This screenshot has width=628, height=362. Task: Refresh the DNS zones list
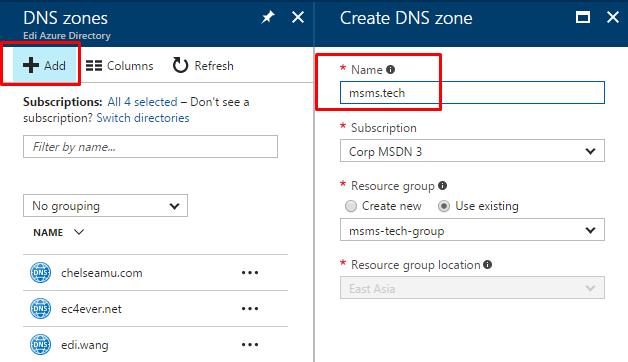[203, 65]
